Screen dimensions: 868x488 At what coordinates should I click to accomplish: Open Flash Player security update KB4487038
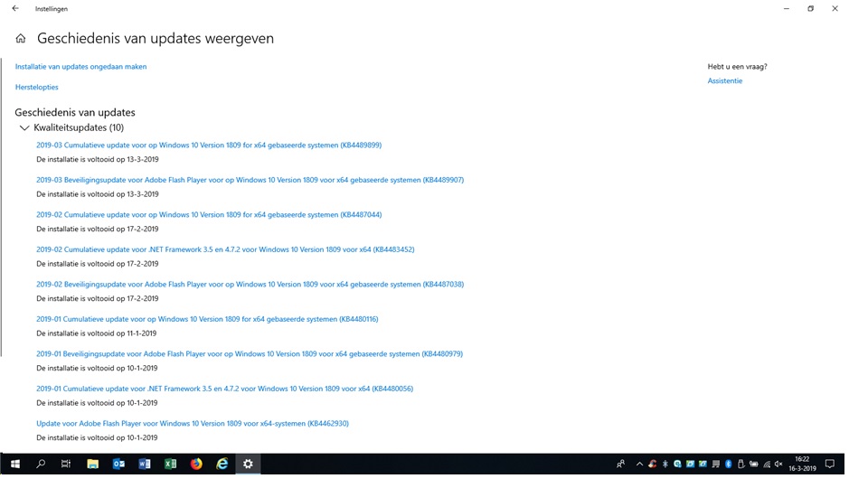[x=250, y=285]
